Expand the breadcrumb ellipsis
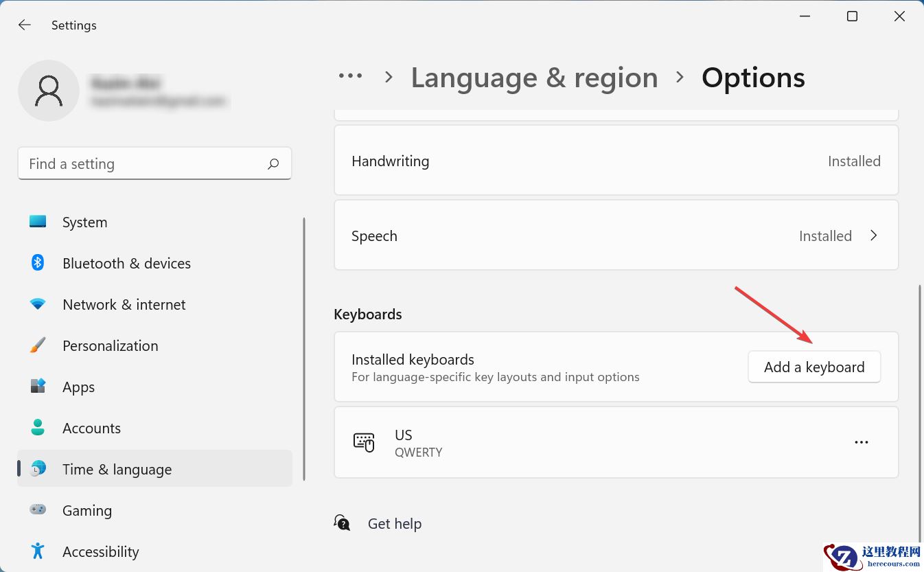Image resolution: width=924 pixels, height=572 pixels. pyautogui.click(x=350, y=77)
